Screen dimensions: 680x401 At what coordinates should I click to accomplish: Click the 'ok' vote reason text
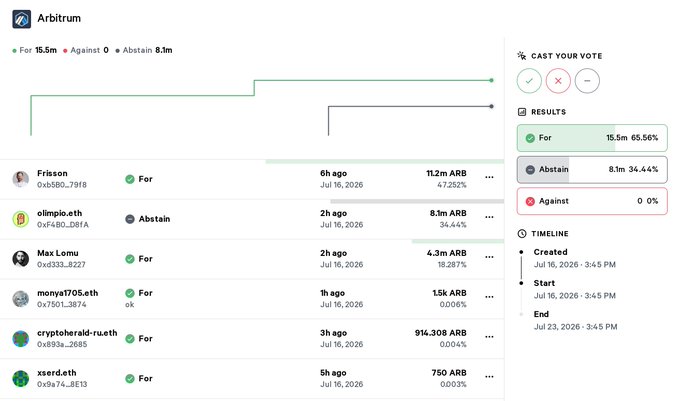coord(130,305)
